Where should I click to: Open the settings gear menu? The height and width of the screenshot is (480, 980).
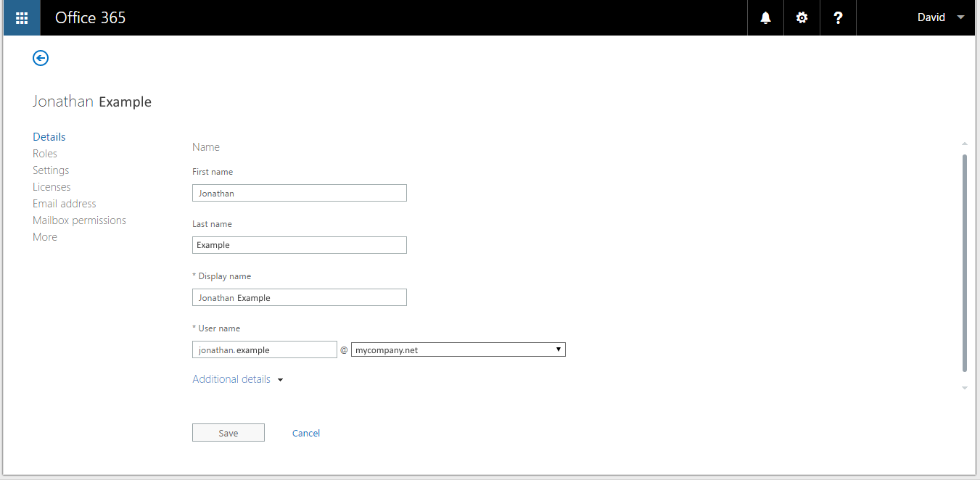[802, 18]
